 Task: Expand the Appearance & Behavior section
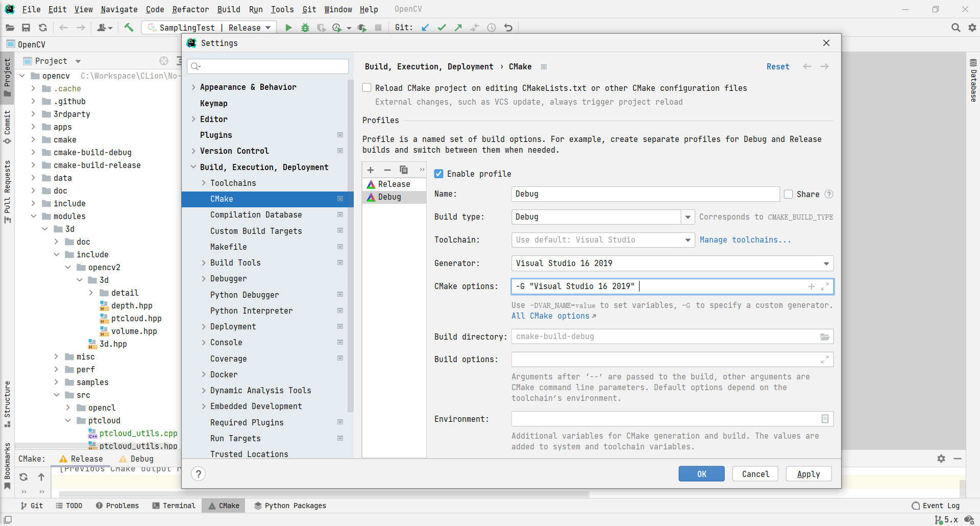(193, 87)
